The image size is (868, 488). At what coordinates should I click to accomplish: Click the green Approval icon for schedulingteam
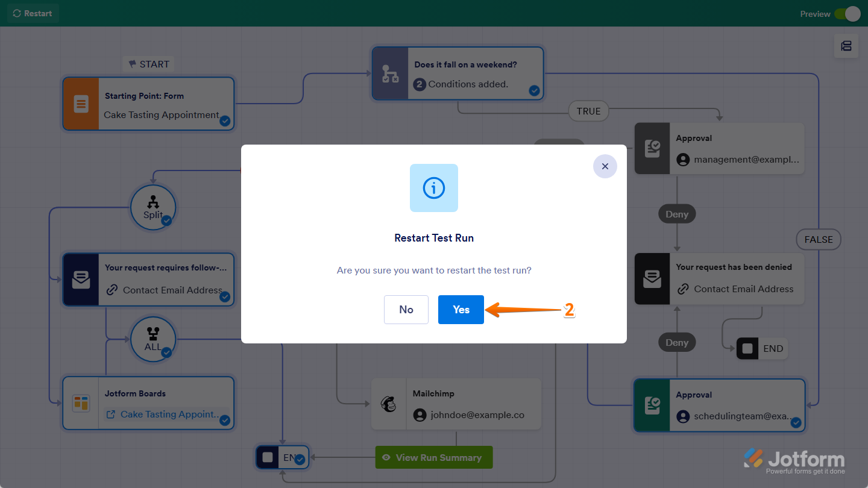point(652,405)
